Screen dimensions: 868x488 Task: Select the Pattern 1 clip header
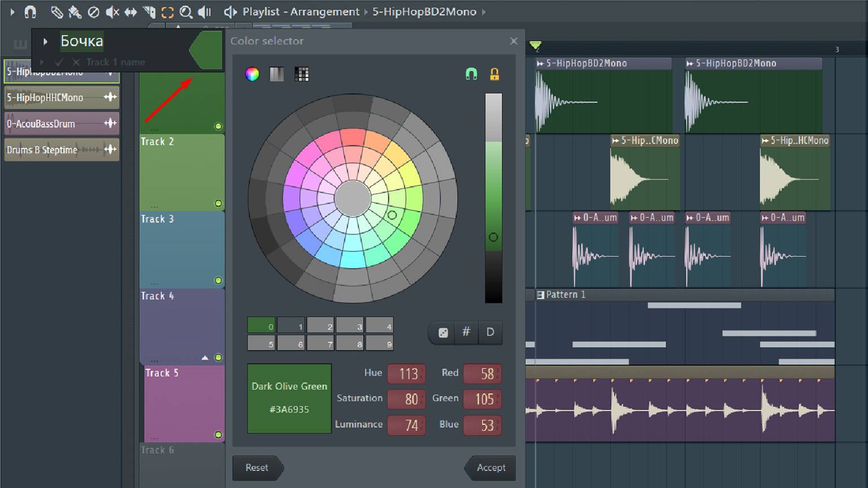pos(685,295)
